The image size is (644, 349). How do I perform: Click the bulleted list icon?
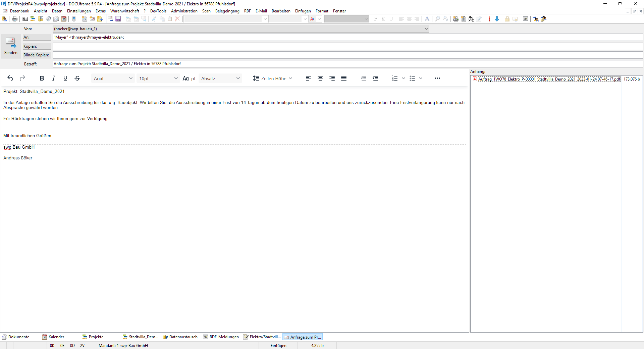click(x=412, y=78)
